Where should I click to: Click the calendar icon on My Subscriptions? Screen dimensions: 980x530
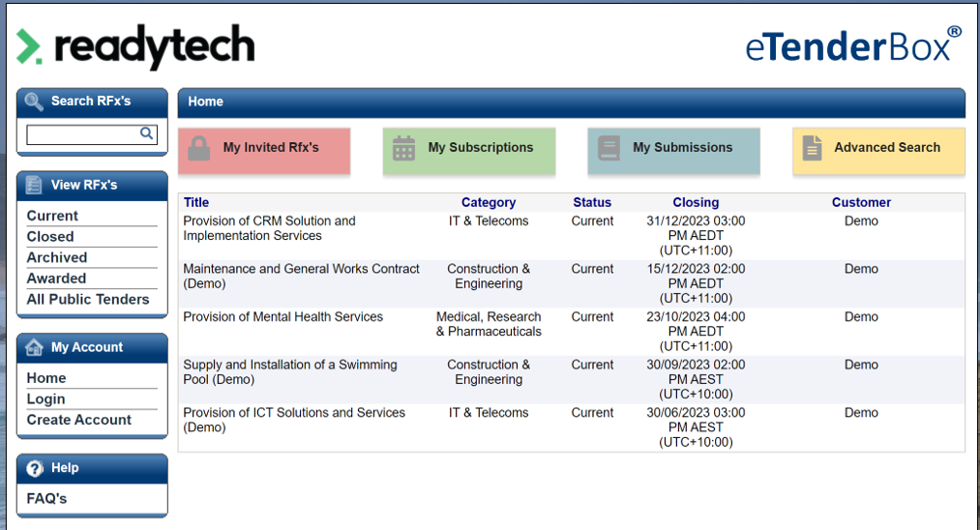[x=403, y=148]
